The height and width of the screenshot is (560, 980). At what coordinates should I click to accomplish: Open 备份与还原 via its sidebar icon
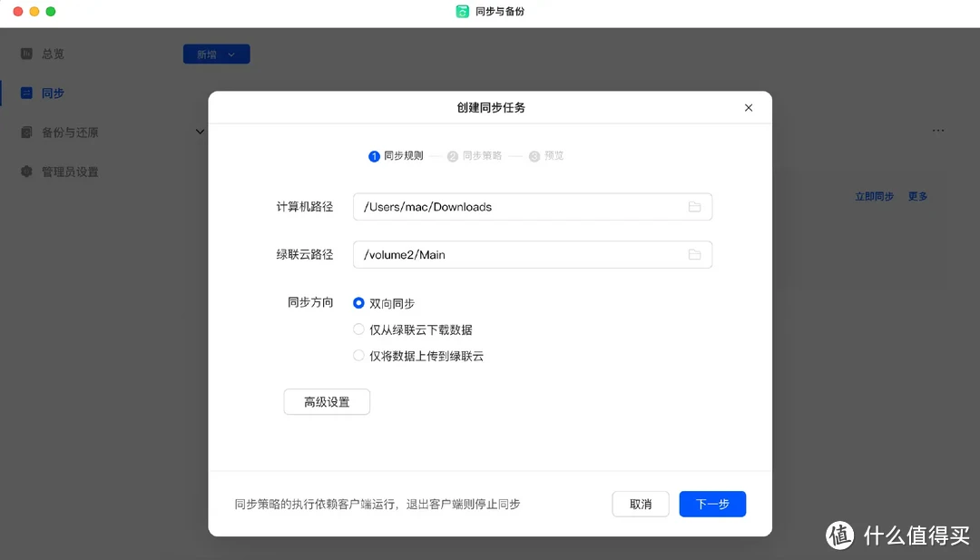27,132
